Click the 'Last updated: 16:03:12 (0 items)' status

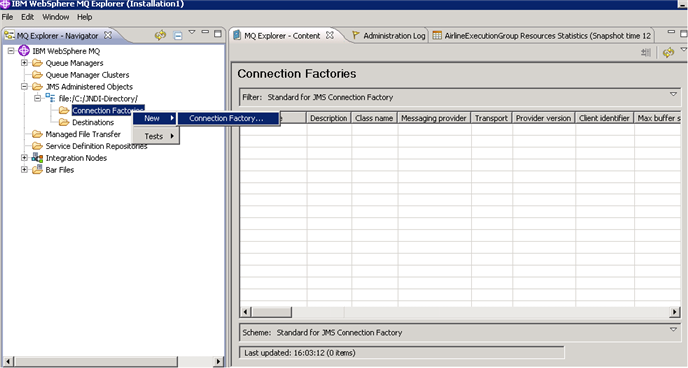(300, 353)
